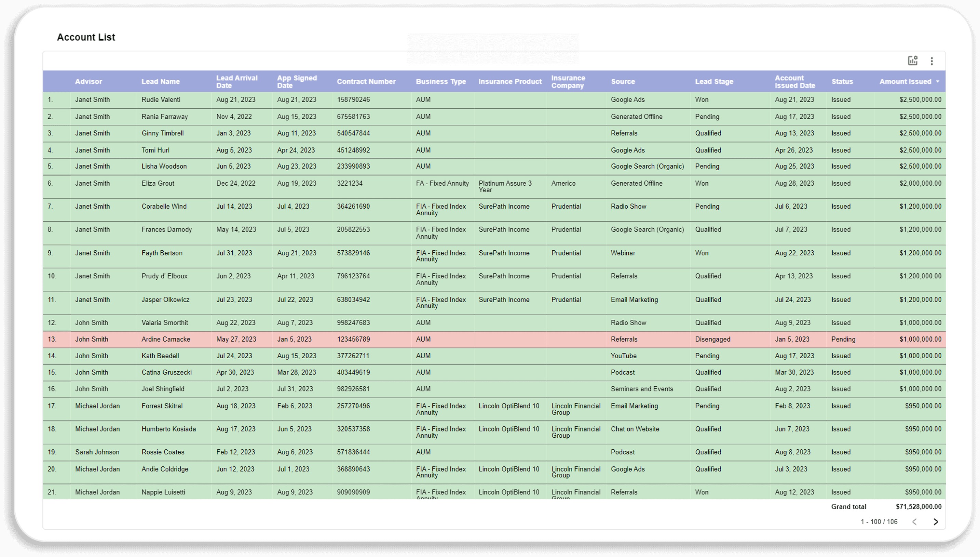Viewport: 980px width, 557px height.
Task: Sort by App Signed Date header
Action: (x=297, y=81)
